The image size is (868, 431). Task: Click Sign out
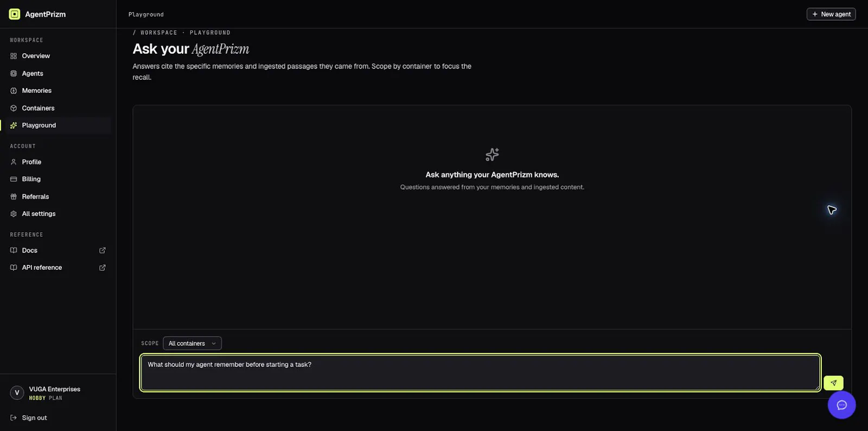pos(34,418)
